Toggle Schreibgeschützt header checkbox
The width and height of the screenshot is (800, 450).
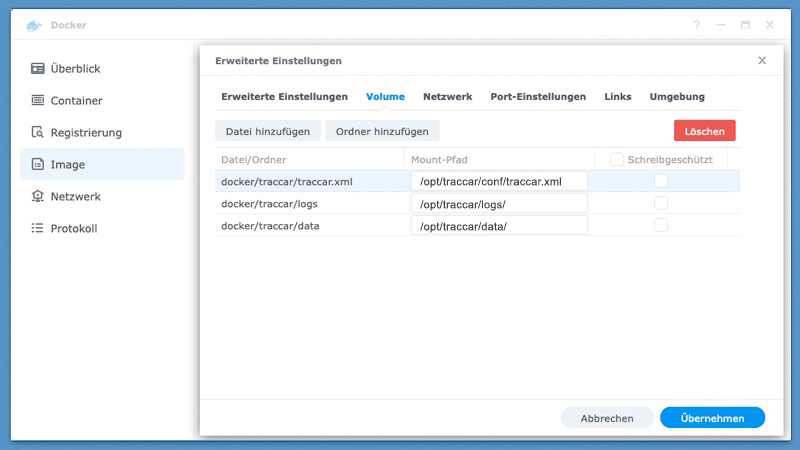(x=617, y=160)
